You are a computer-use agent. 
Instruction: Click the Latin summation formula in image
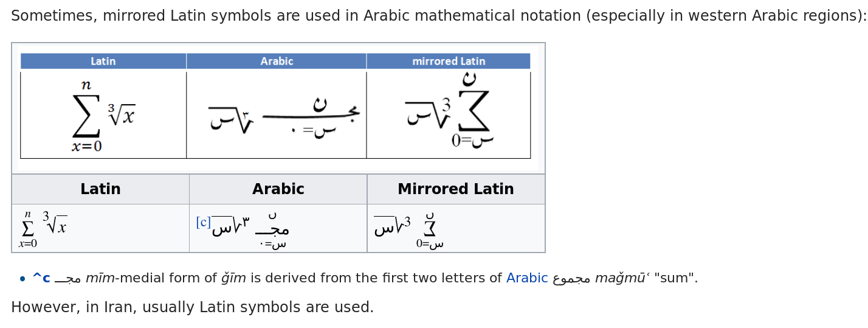pyautogui.click(x=103, y=116)
